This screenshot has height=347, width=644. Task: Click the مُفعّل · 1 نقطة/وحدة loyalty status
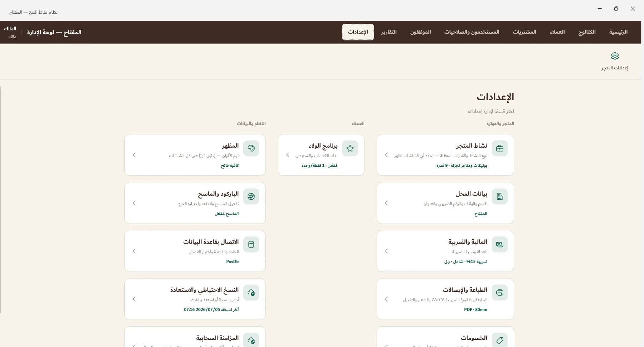click(x=319, y=166)
